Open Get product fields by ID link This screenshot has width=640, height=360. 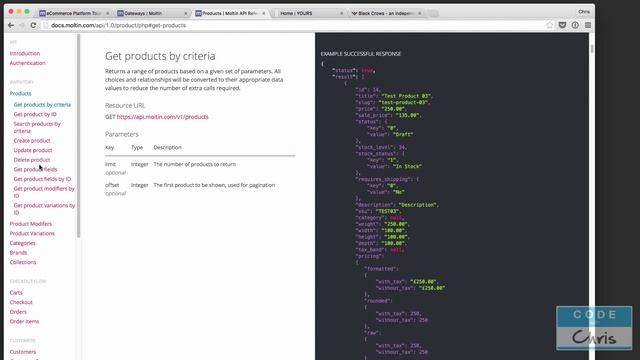click(x=42, y=179)
